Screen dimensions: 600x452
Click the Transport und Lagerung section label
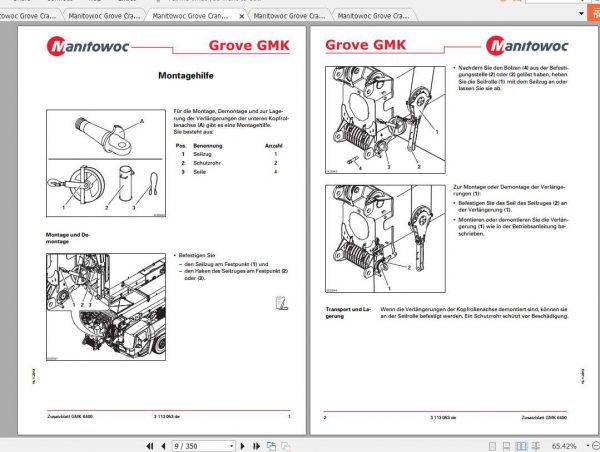point(348,313)
